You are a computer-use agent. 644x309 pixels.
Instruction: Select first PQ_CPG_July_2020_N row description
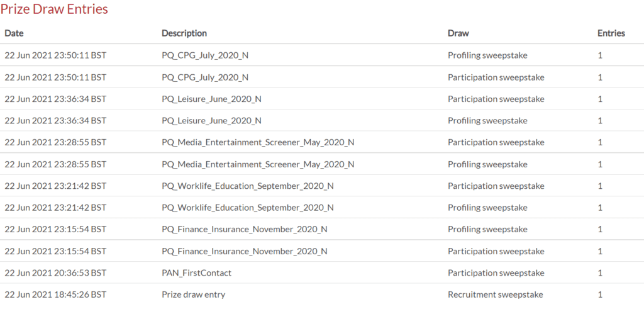[x=205, y=55]
